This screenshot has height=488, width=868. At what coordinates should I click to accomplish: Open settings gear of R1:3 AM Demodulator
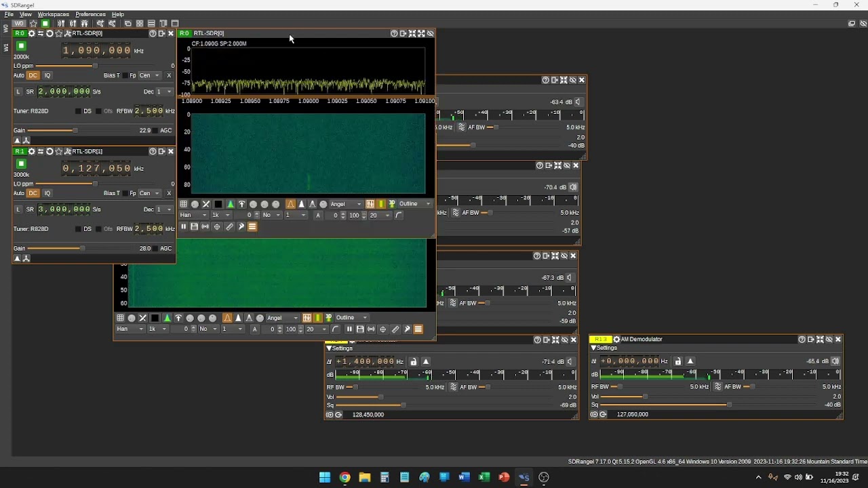[x=616, y=340]
